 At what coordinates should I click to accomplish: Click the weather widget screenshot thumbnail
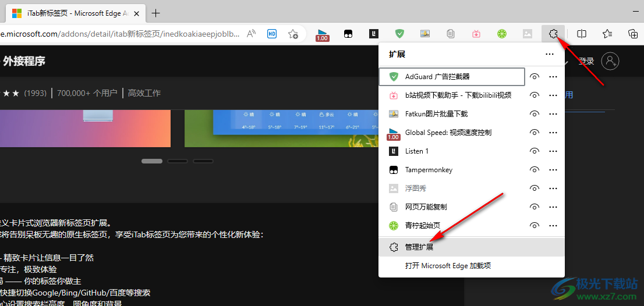(281, 129)
